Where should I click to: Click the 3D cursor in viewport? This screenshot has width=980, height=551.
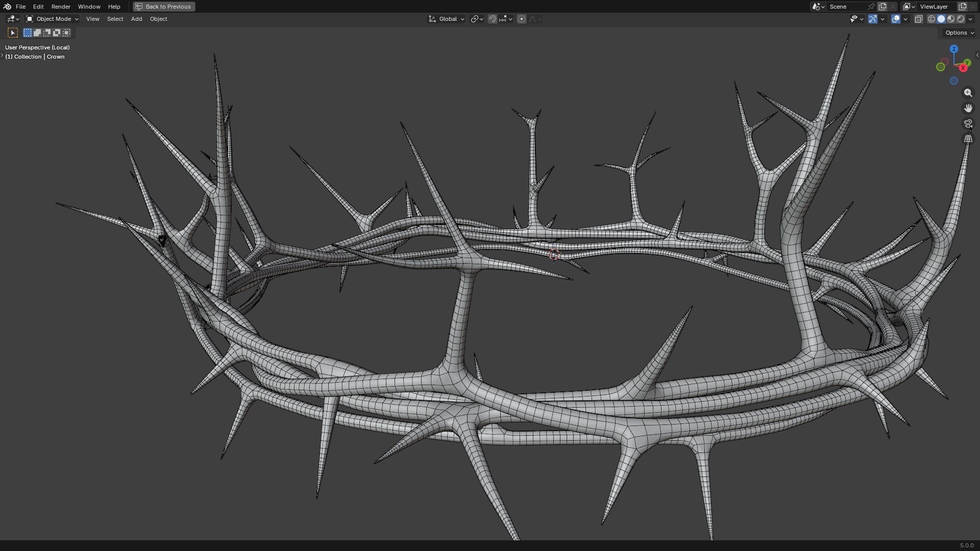(554, 255)
